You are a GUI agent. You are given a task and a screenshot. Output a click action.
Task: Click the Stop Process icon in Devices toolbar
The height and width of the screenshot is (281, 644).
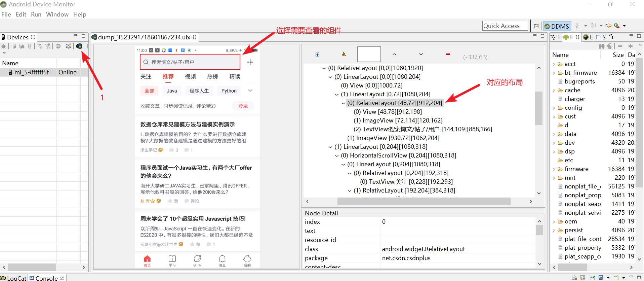(58, 46)
